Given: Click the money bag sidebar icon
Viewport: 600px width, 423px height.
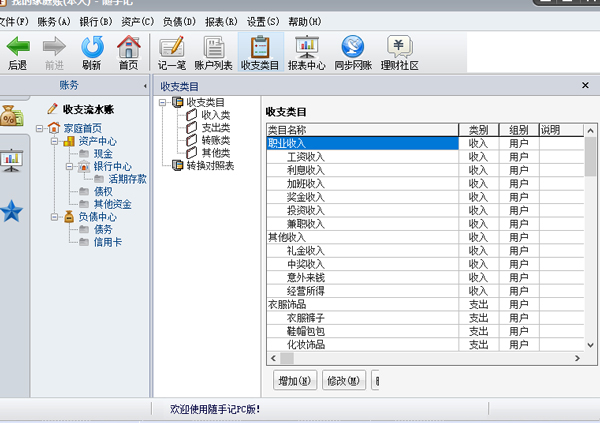Looking at the screenshot, I should pyautogui.click(x=11, y=116).
